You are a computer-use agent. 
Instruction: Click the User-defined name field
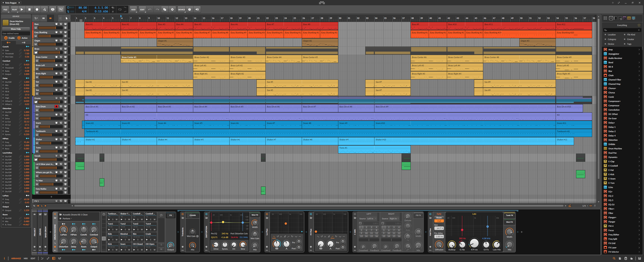16,33
